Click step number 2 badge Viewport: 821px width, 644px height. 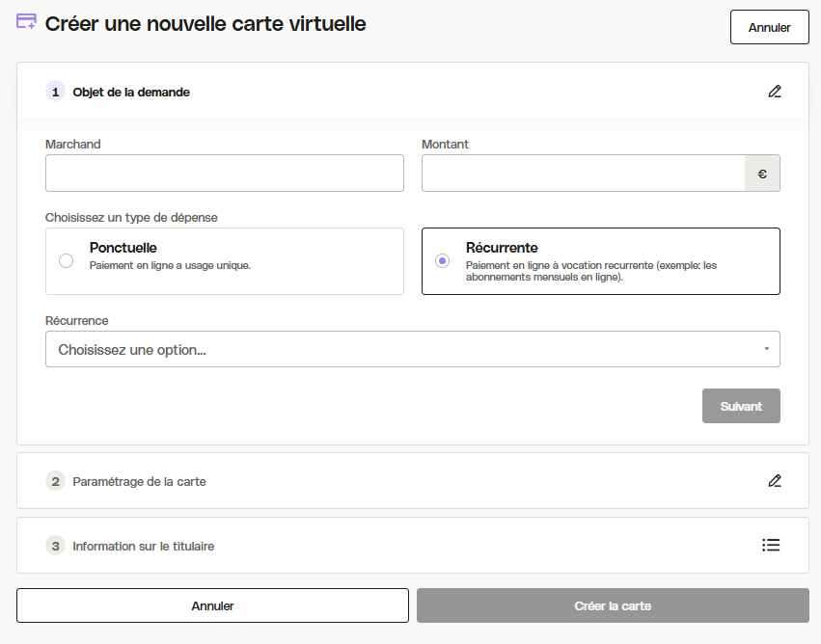pyautogui.click(x=56, y=481)
